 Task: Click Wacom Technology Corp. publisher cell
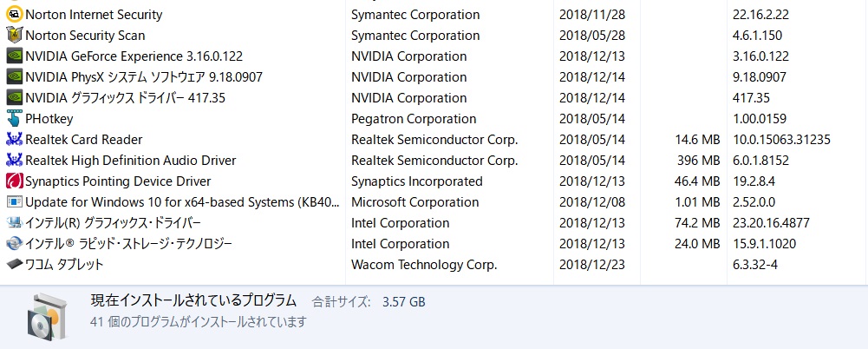pyautogui.click(x=424, y=265)
